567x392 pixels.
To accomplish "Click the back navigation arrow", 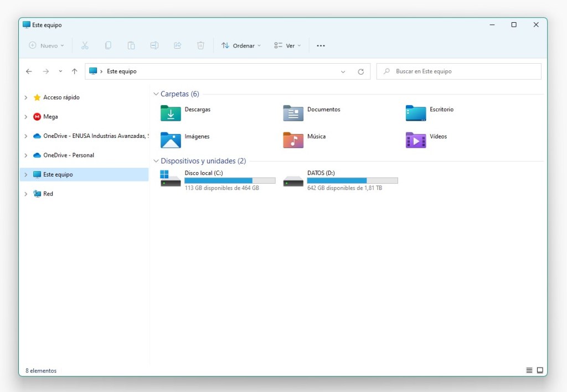I will pos(29,71).
